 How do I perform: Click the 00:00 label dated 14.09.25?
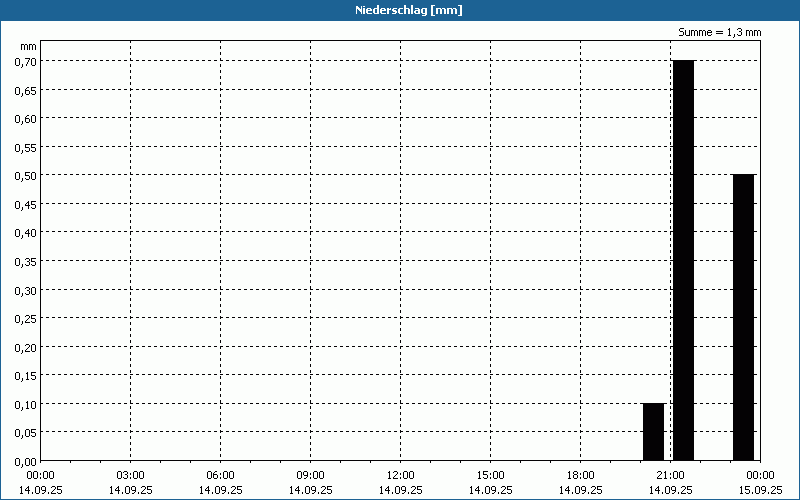(41, 482)
